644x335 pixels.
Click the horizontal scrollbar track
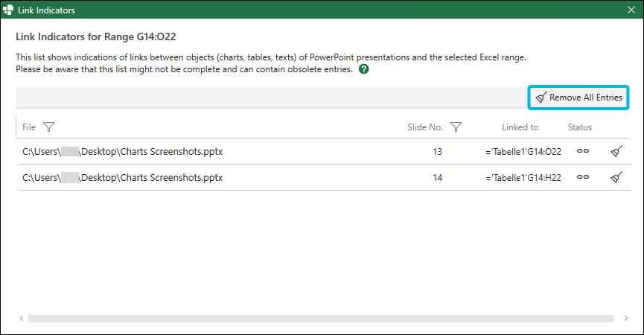coord(320,319)
